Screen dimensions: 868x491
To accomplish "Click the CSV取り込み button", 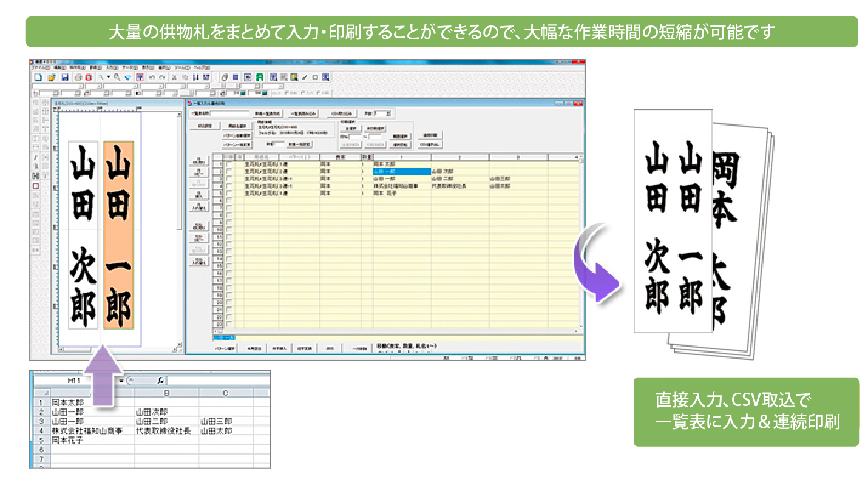I will click(x=342, y=113).
